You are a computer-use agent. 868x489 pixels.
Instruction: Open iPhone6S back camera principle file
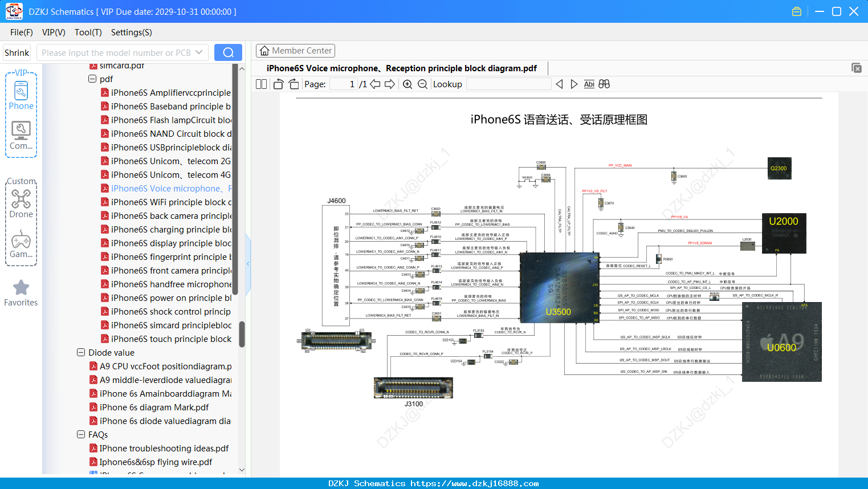point(171,216)
